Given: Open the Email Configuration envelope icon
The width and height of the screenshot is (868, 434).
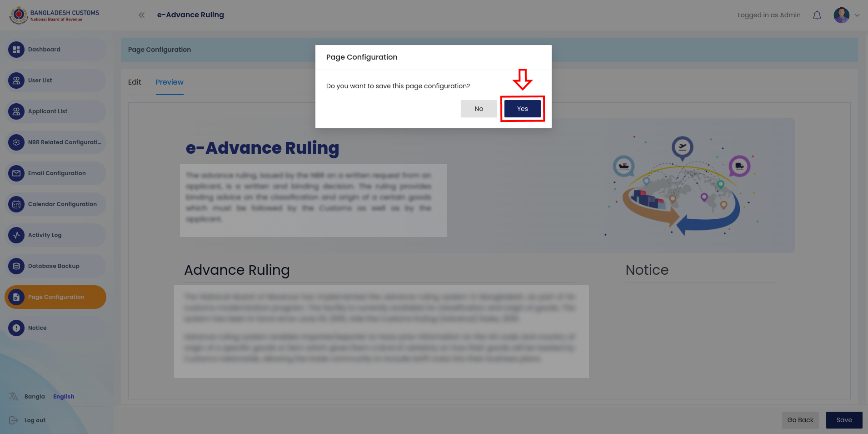Looking at the screenshot, I should [x=16, y=173].
